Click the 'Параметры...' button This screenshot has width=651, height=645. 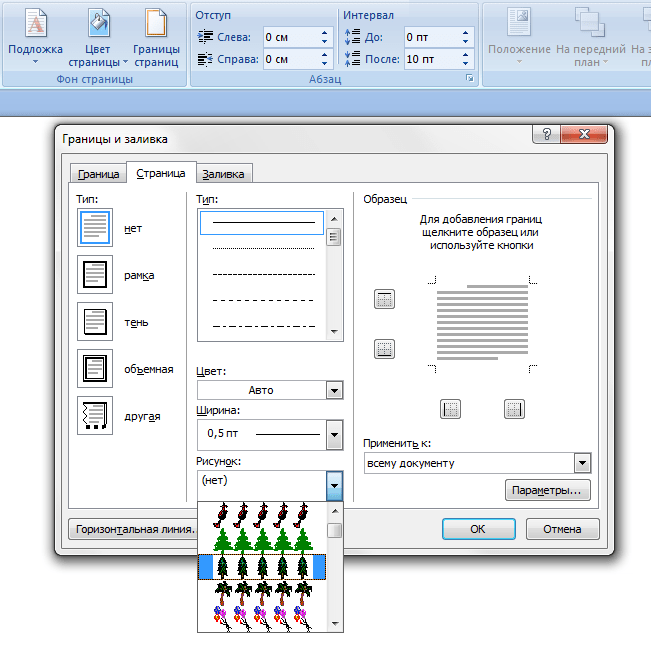547,491
